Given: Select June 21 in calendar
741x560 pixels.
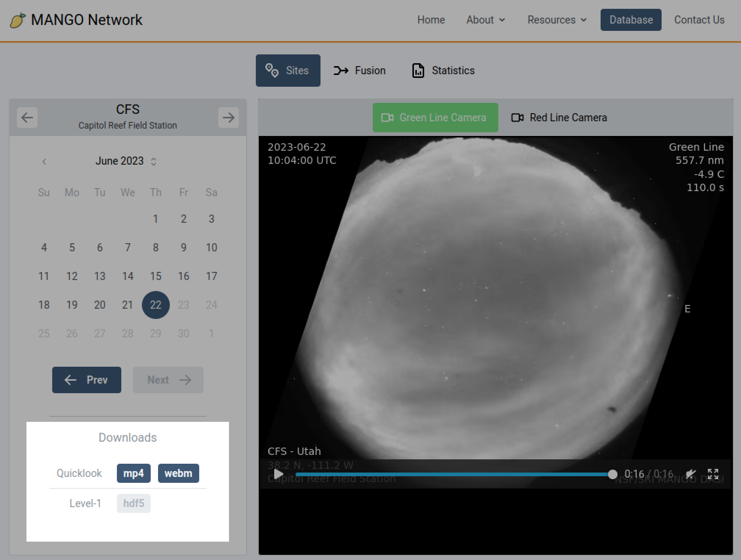Looking at the screenshot, I should pyautogui.click(x=128, y=305).
